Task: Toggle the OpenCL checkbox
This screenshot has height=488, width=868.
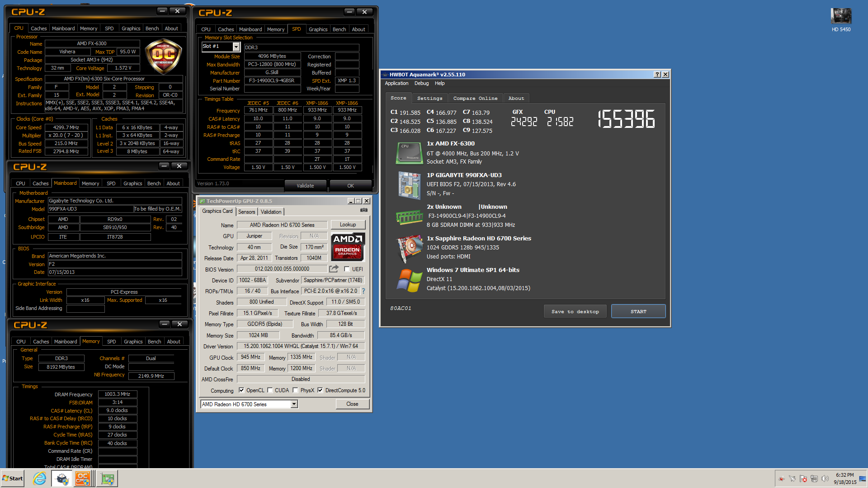Action: [241, 390]
